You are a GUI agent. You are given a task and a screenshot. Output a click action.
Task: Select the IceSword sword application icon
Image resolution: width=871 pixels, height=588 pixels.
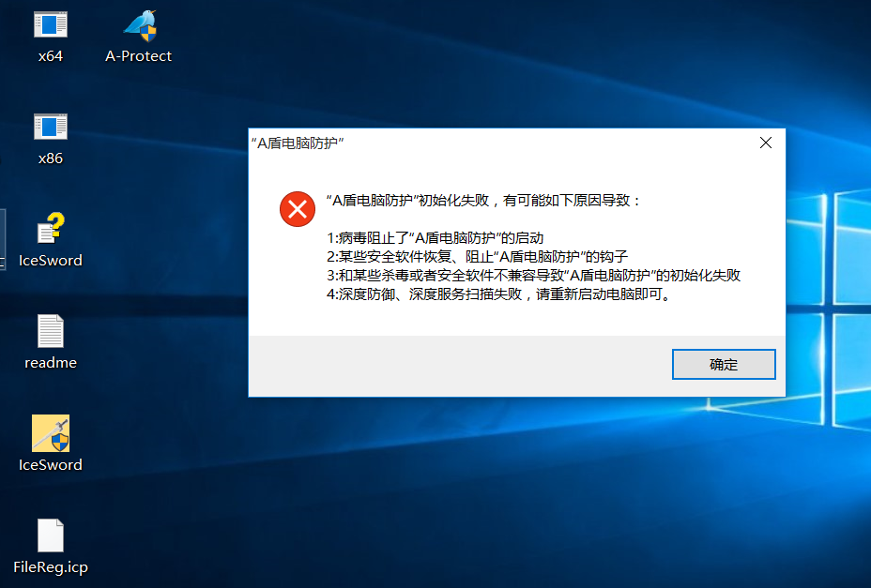click(x=51, y=433)
